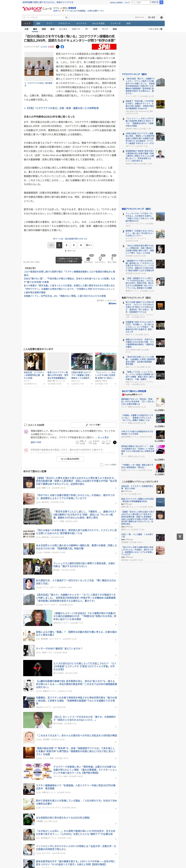Open the トップ navigation tab
Viewport: 186px width, 868px height.
coord(27,24)
